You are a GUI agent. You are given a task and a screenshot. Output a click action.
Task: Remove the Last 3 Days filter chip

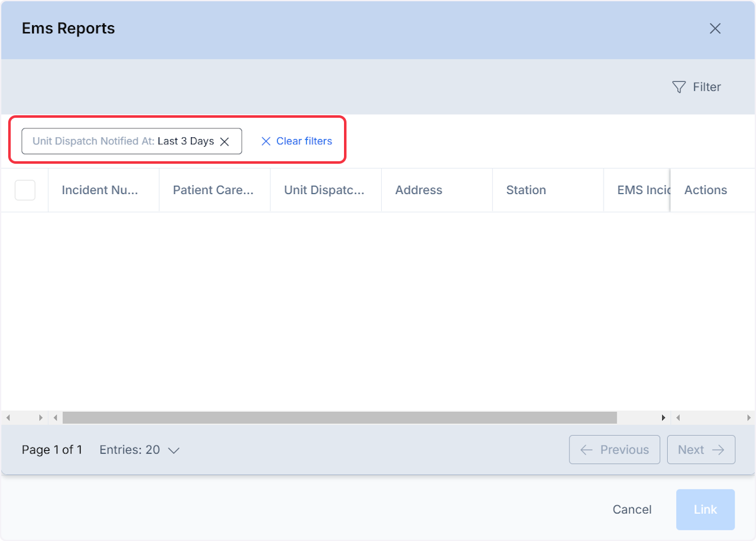[x=224, y=142]
